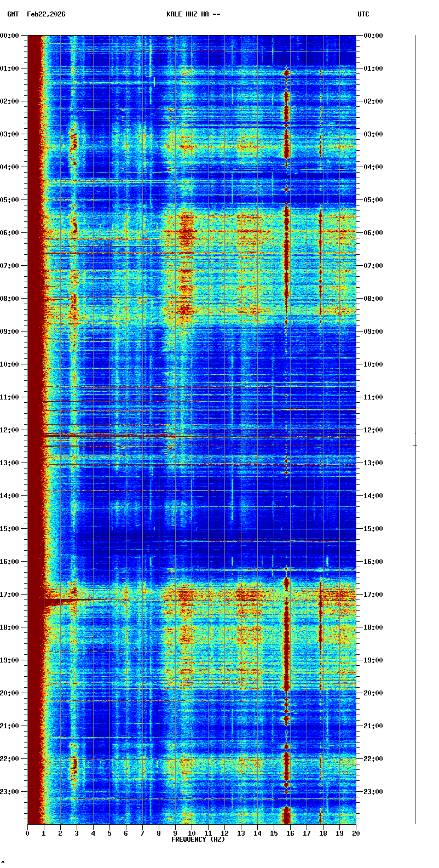Click the 20 tick label on frequency axis
Screen dimensions: 439x868
click(x=356, y=833)
